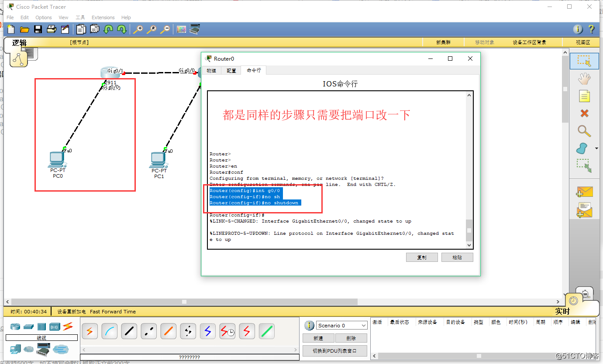Choose the Draw Polygon shape tool

coord(582,148)
